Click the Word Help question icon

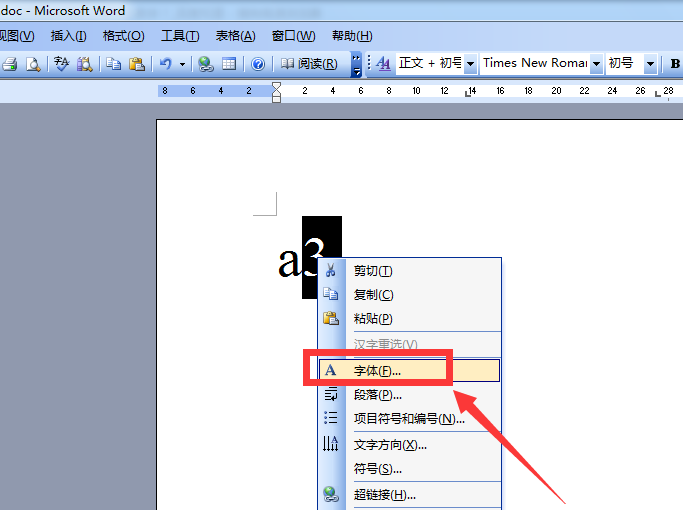click(x=258, y=64)
